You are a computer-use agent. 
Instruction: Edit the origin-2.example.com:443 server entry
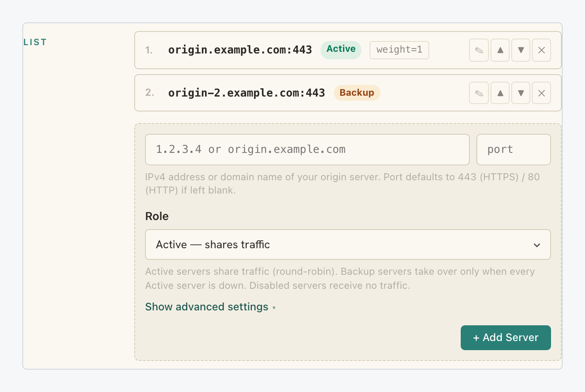coord(479,93)
